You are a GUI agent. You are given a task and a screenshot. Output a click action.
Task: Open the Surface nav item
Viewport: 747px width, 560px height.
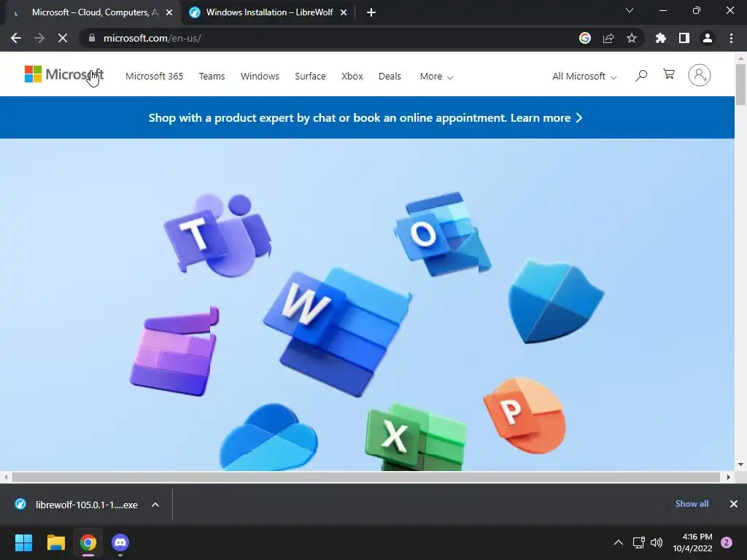point(310,76)
